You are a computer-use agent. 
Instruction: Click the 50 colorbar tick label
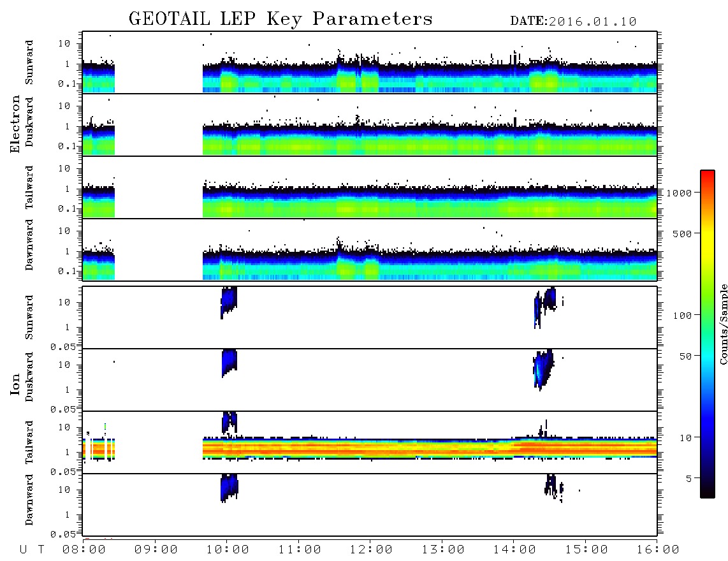[x=685, y=356]
